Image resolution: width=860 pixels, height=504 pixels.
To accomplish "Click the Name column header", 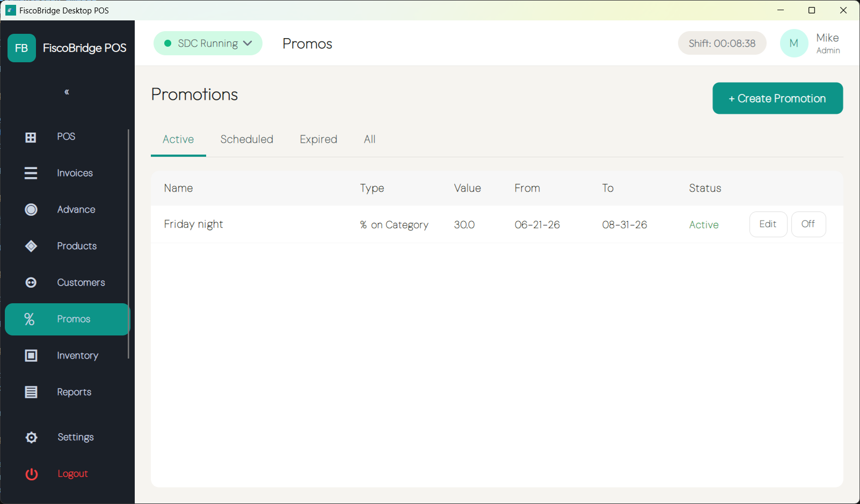I will pyautogui.click(x=178, y=188).
